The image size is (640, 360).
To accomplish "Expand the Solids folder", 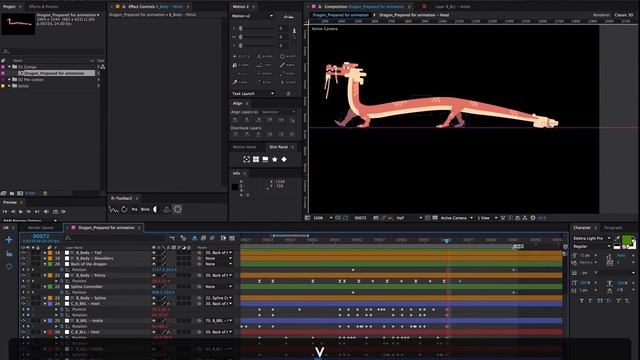I will [9, 86].
